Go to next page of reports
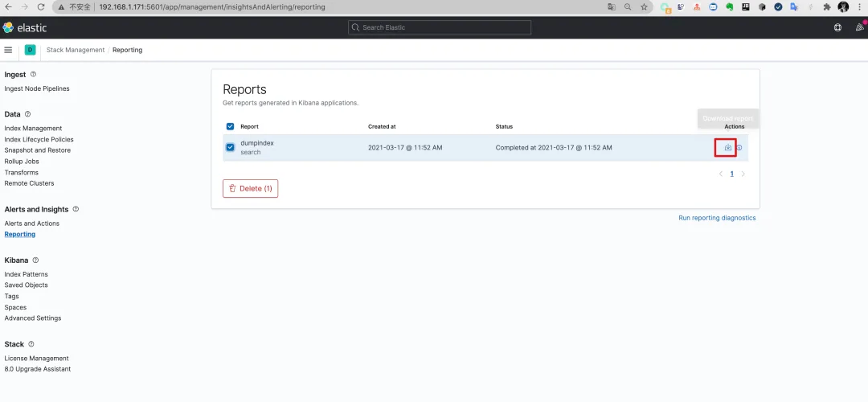868x402 pixels. click(x=743, y=174)
